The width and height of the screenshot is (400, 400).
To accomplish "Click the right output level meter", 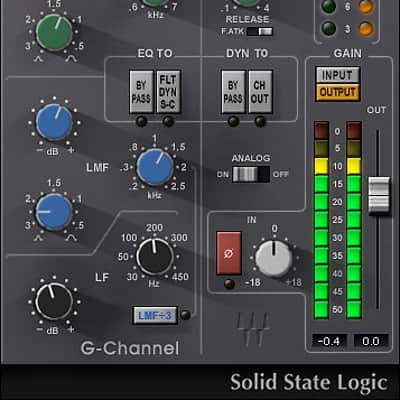I will (354, 220).
